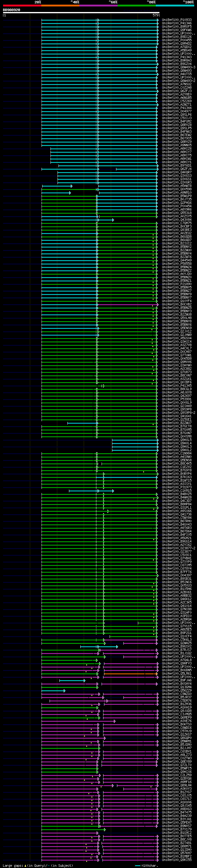The image size is (197, 868).
Task: Click the UniRef100_A8HIY7 label
Action: [x=177, y=152]
